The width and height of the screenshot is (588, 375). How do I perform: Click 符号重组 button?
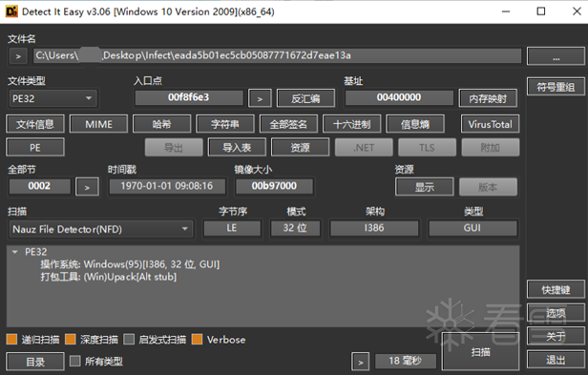click(x=556, y=87)
